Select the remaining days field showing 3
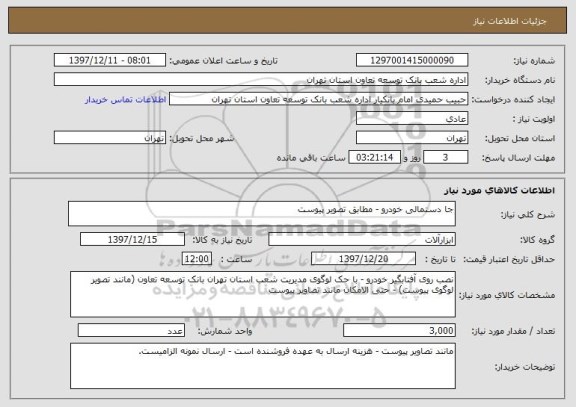This screenshot has width=576, height=407. click(x=446, y=158)
